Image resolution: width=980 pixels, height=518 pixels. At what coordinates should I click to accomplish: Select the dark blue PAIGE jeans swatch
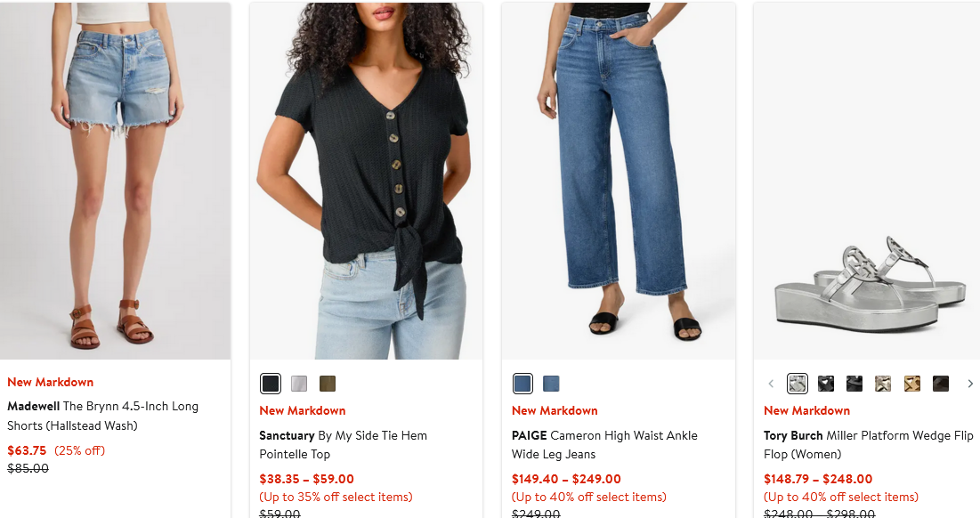point(522,384)
